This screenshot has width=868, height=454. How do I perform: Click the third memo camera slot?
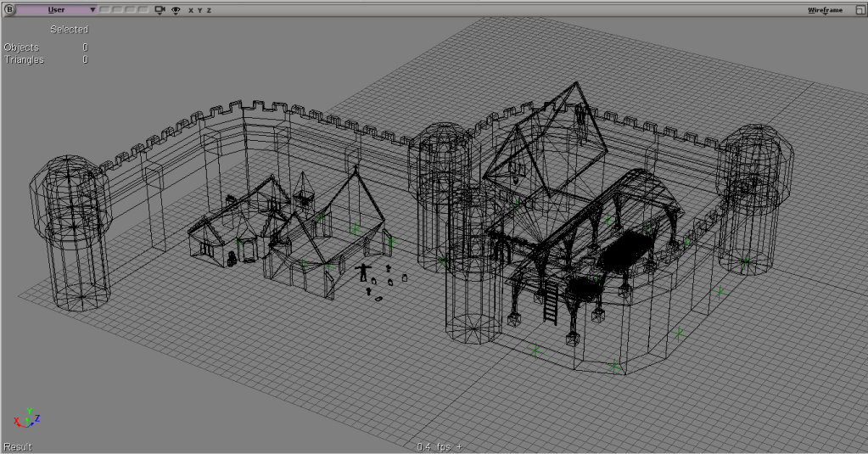(131, 9)
